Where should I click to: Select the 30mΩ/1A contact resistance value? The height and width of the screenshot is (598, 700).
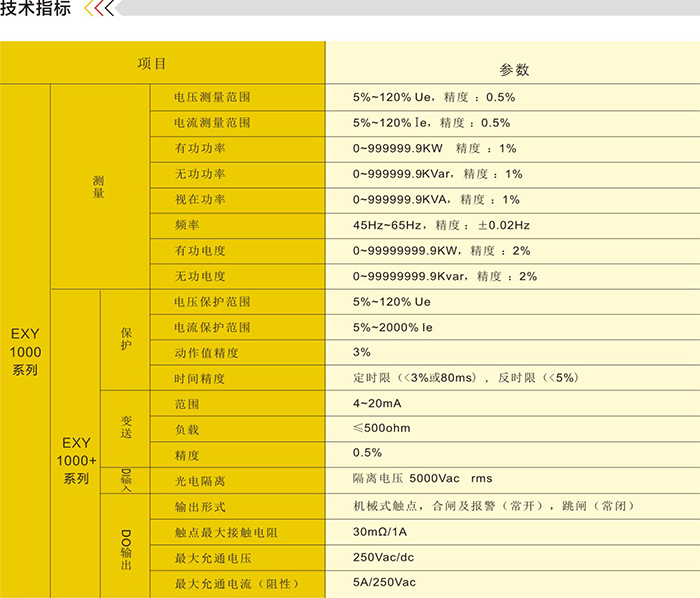[x=380, y=532]
